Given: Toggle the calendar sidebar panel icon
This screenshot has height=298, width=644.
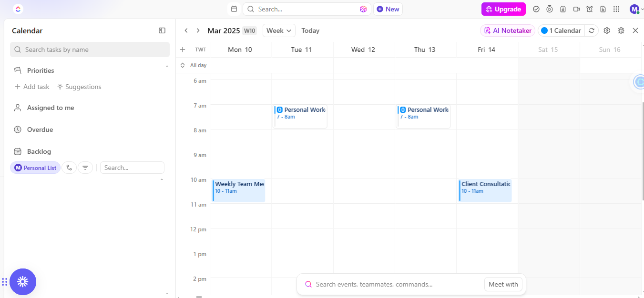Looking at the screenshot, I should tap(162, 30).
